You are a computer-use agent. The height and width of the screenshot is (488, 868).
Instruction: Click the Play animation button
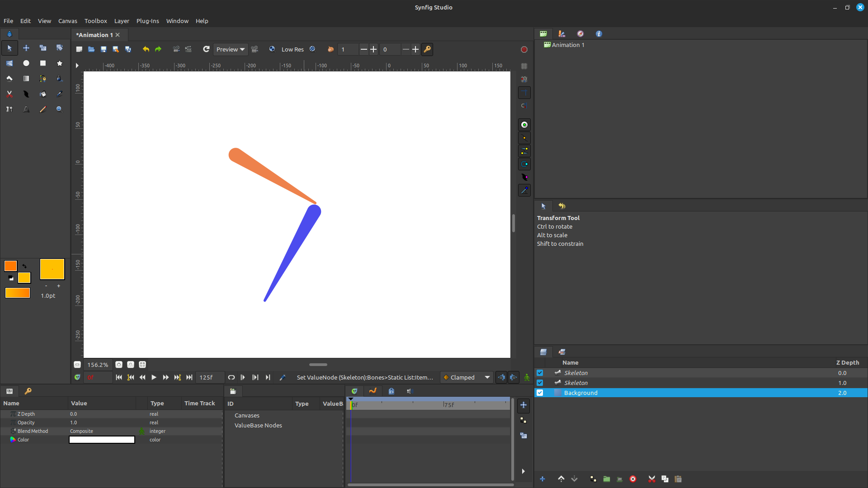[x=154, y=377]
